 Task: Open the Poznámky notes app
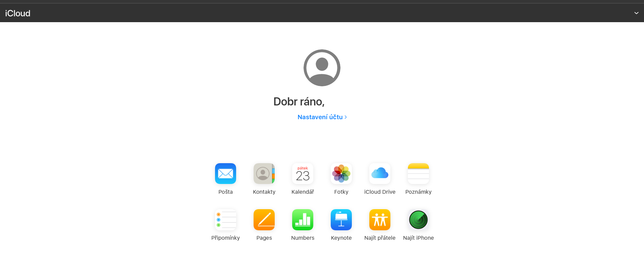click(x=418, y=174)
